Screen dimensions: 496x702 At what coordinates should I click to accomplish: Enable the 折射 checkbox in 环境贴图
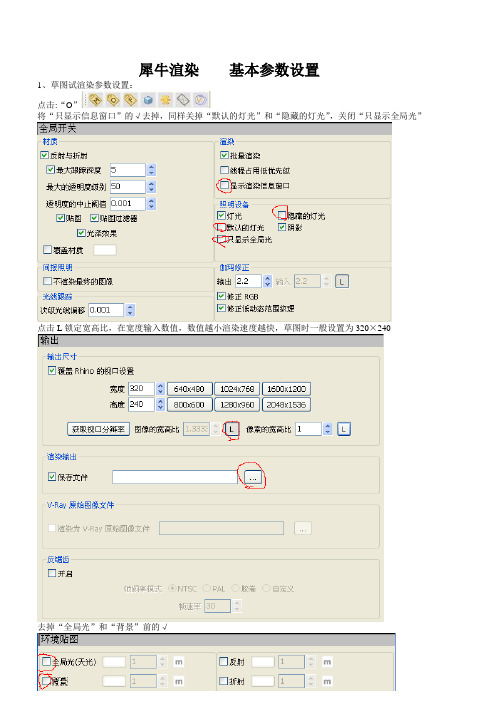pyautogui.click(x=224, y=681)
